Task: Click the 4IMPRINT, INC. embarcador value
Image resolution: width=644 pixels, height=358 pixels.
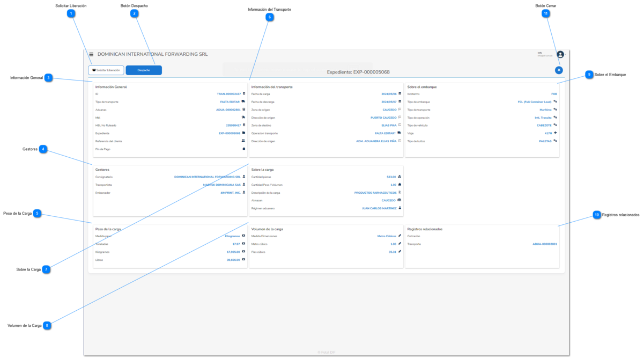Action: 231,192
